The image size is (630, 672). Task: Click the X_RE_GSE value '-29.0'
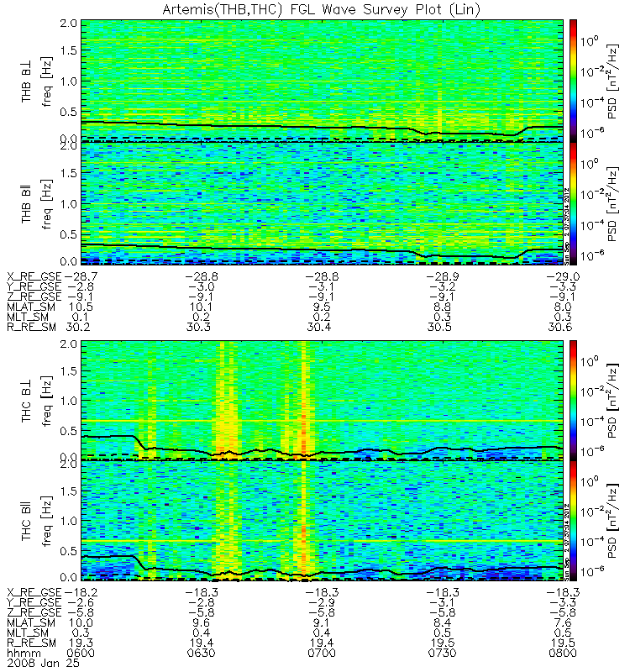[x=562, y=277]
